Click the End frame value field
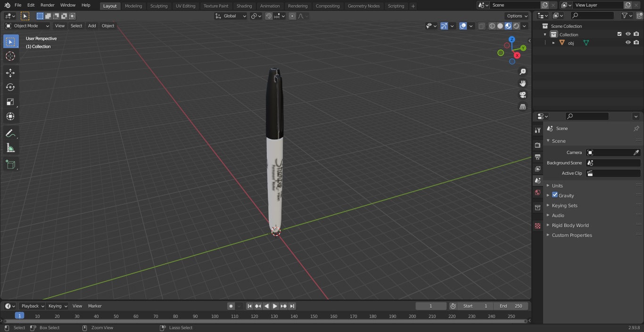 [x=511, y=306]
